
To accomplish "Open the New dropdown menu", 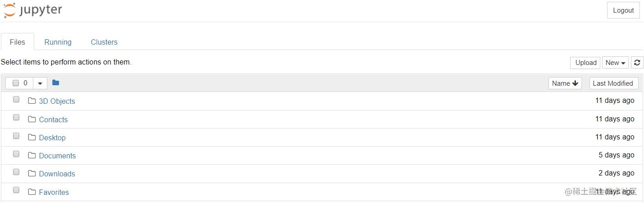I will 615,63.
